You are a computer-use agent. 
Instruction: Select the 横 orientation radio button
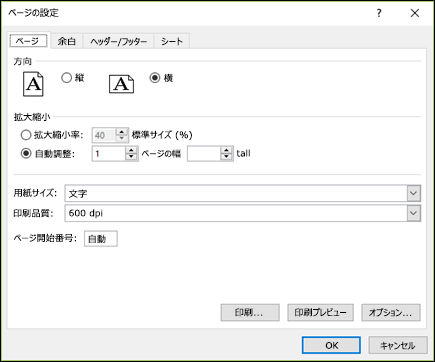coord(155,78)
